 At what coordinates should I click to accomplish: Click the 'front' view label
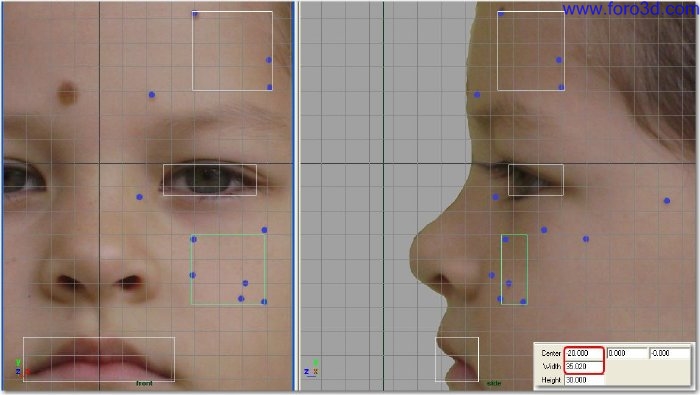pos(144,383)
